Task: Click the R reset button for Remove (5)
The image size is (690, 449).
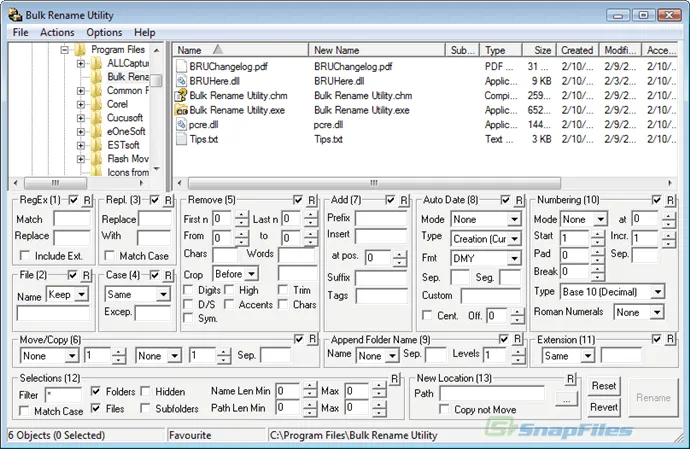Action: tap(312, 201)
